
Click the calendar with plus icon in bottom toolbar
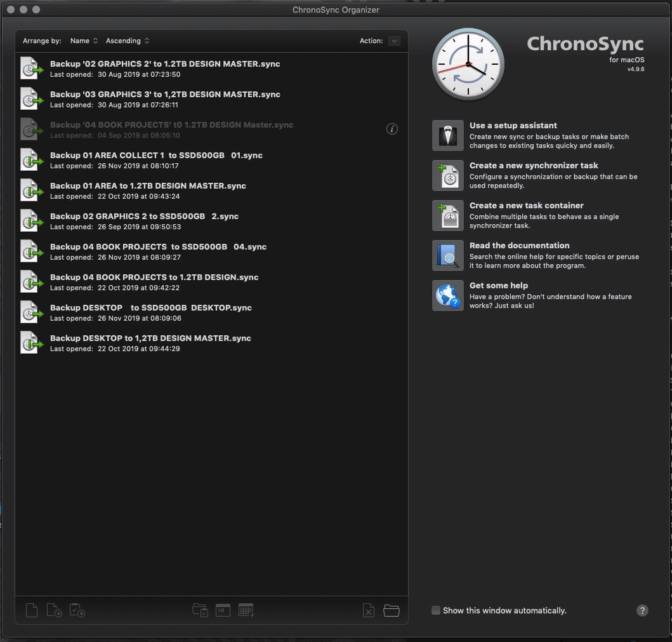[x=246, y=611]
